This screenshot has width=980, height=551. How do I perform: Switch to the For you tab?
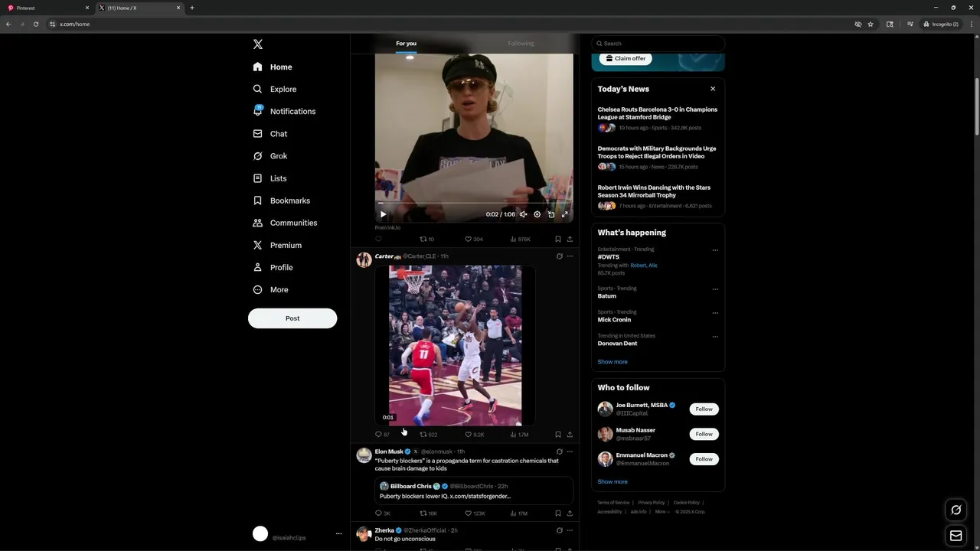click(x=406, y=44)
